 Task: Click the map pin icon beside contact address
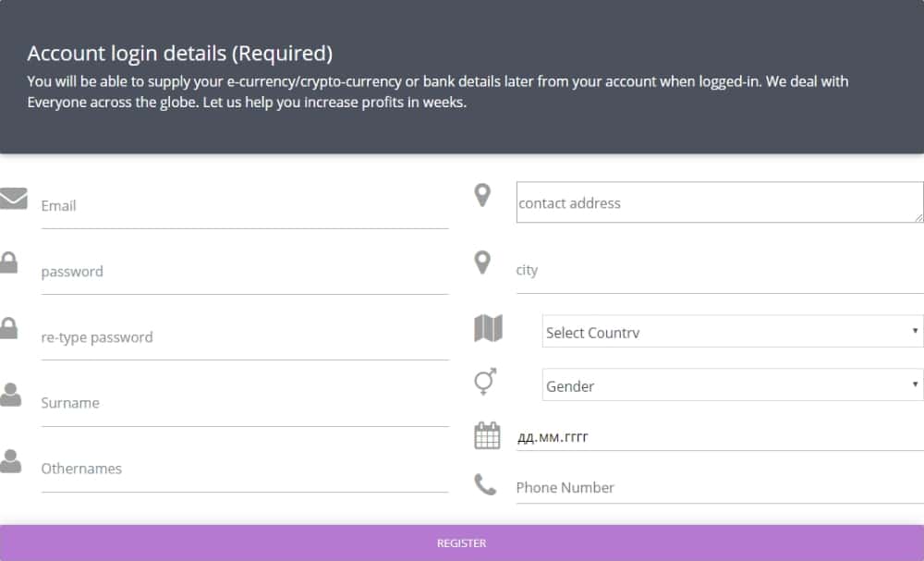tap(481, 195)
